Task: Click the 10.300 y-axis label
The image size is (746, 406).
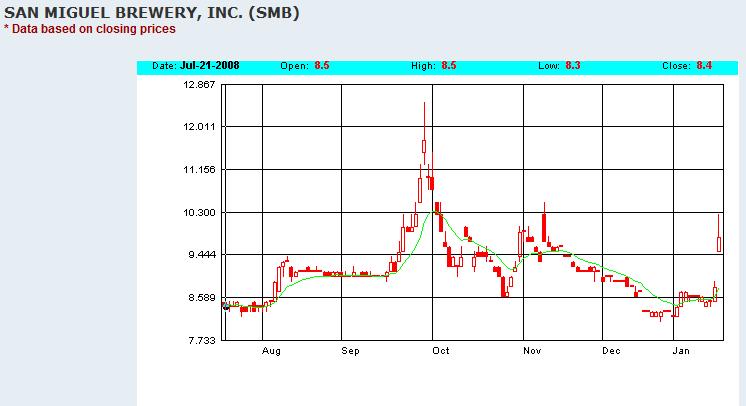Action: click(199, 212)
